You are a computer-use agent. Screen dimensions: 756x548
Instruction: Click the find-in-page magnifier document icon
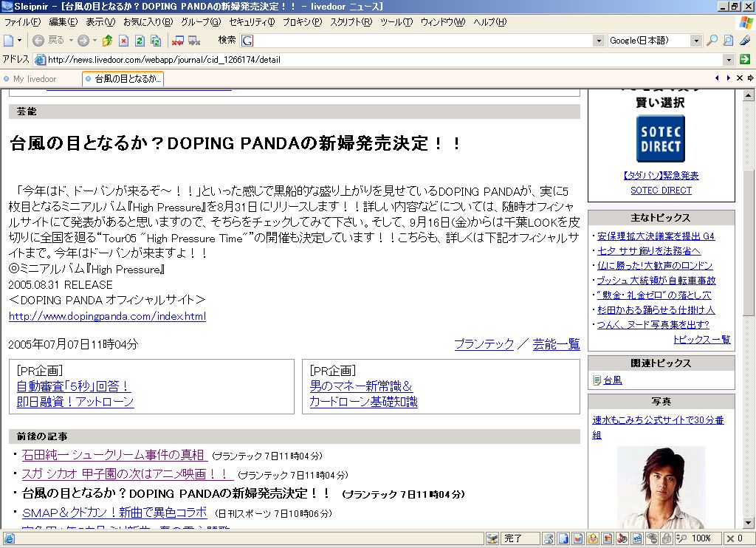click(x=728, y=41)
